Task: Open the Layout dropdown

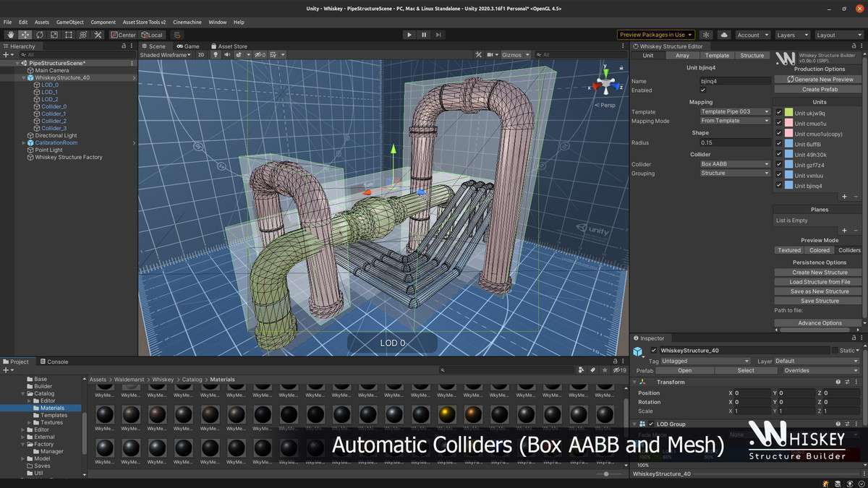Action: (x=838, y=35)
